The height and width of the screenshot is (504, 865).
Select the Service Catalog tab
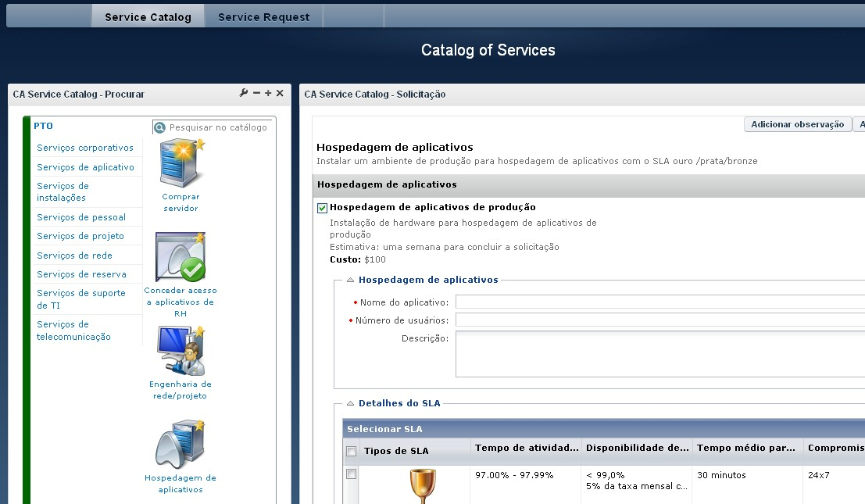click(x=148, y=15)
